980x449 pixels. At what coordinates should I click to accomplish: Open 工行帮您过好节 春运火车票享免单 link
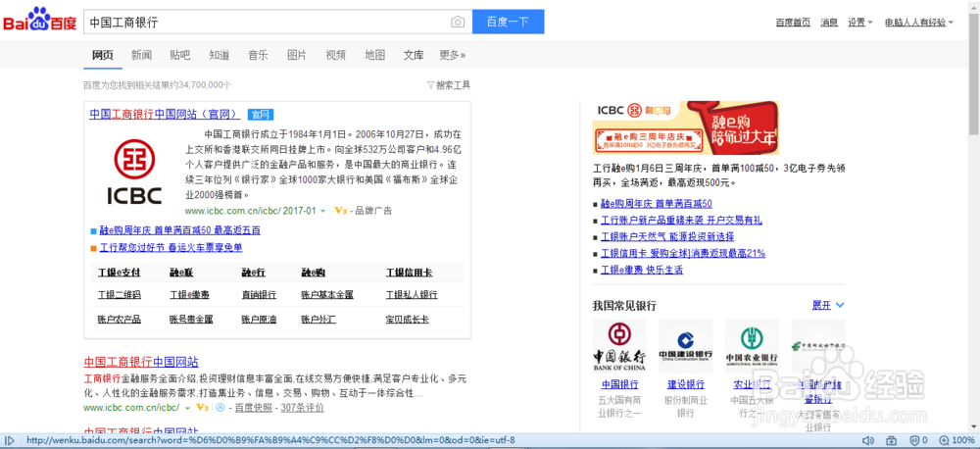pos(171,248)
